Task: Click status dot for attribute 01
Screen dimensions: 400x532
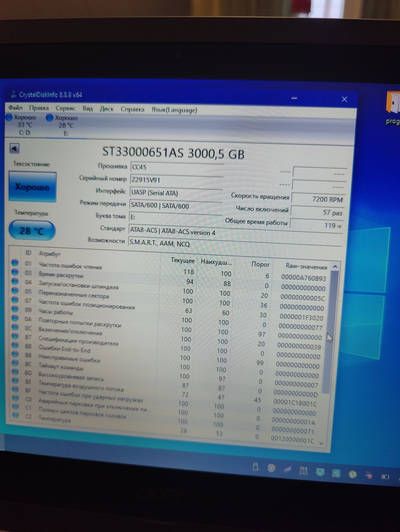Action: 15,263
